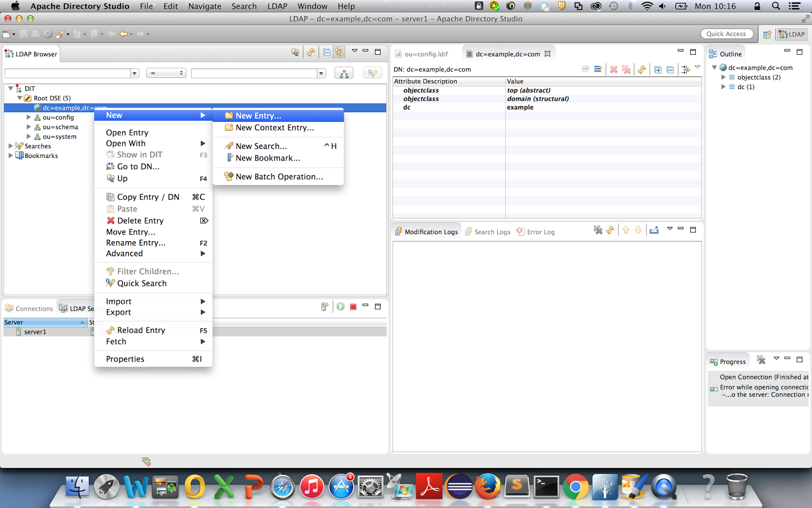
Task: Click the single red X delete icon
Action: click(614, 69)
